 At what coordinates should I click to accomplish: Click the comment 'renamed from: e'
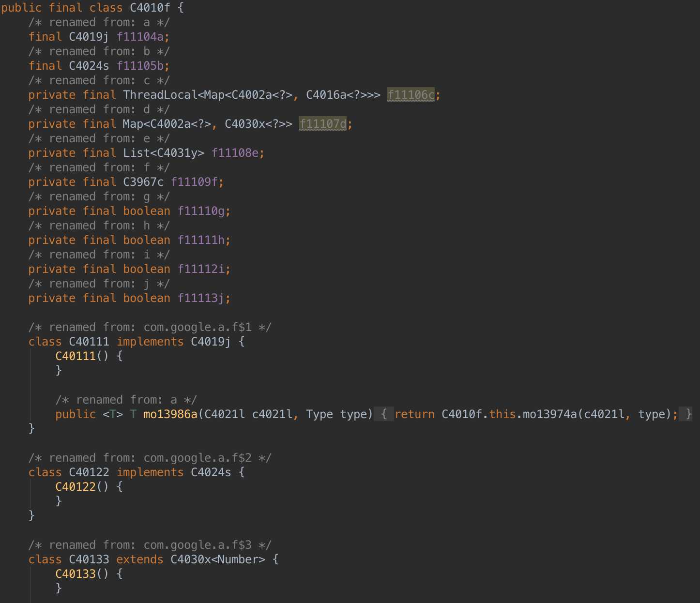99,138
